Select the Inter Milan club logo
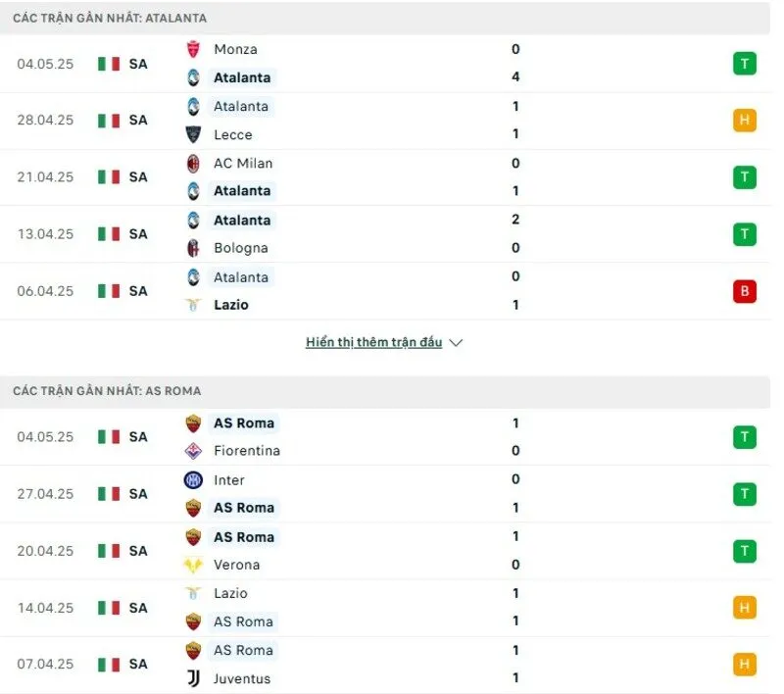This screenshot has width=784, height=694. [194, 479]
